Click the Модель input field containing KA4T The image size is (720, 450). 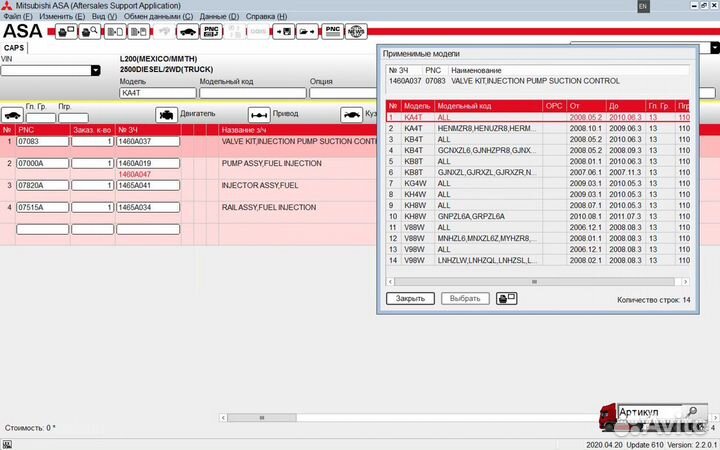tap(157, 93)
